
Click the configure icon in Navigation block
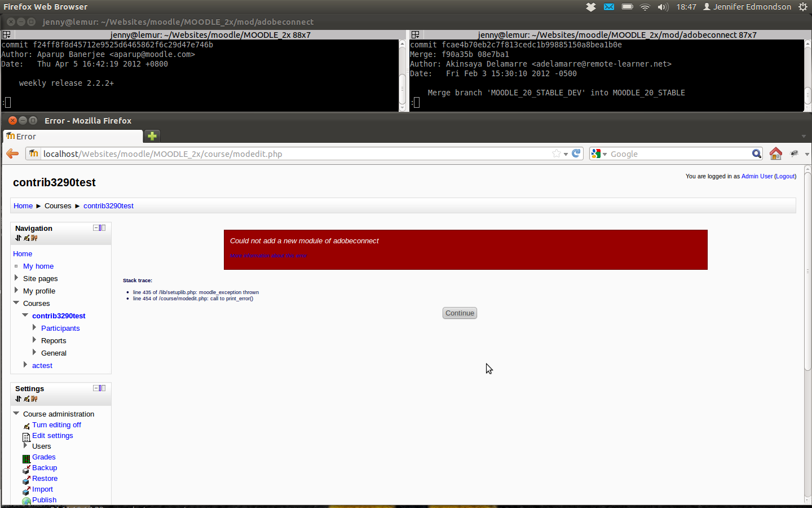(x=27, y=238)
